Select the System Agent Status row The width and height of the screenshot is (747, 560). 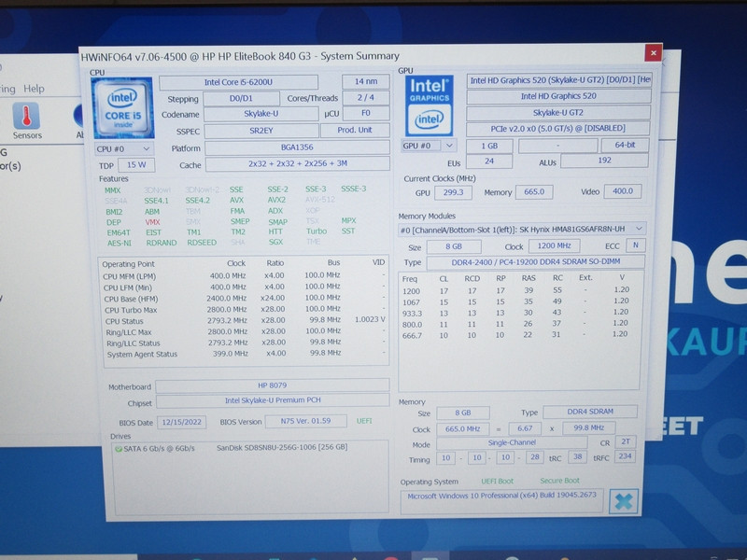[245, 354]
